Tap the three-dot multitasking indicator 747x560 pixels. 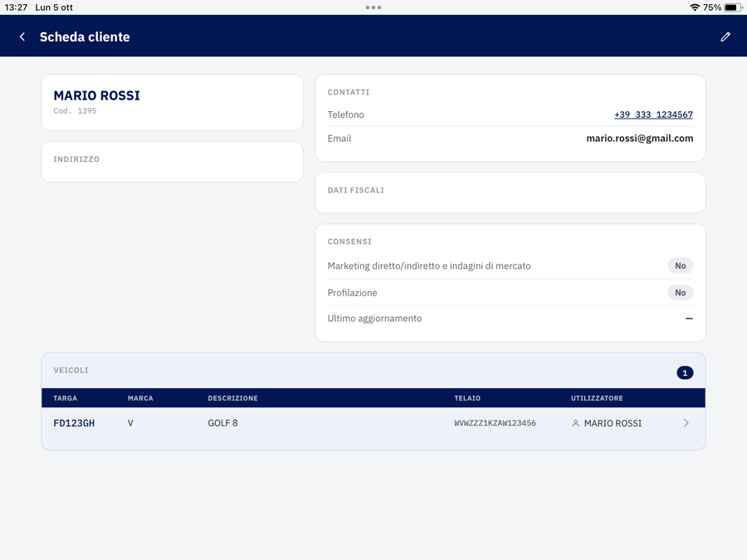373,7
